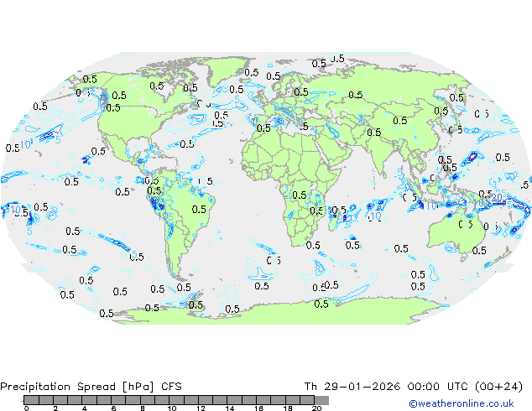Click the "12" tick label under the color scale
Viewport: 532px width, 411px height.
pyautogui.click(x=201, y=408)
